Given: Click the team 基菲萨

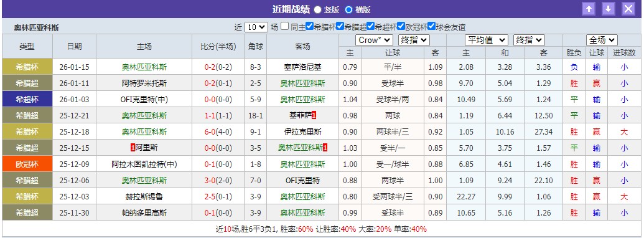Looking at the screenshot, I should pos(301,115).
